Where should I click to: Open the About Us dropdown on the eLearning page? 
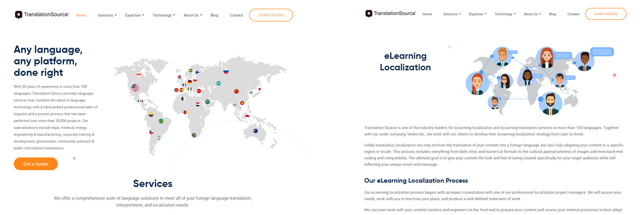(x=532, y=14)
